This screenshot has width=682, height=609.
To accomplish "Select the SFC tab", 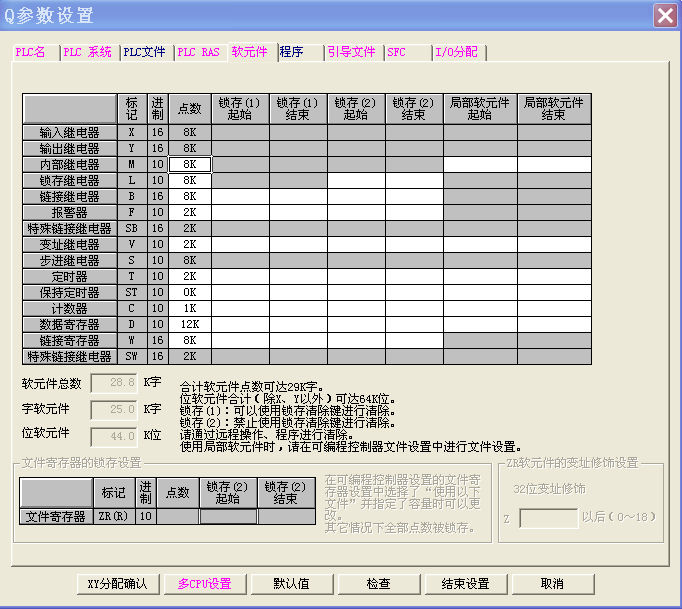I will (397, 52).
